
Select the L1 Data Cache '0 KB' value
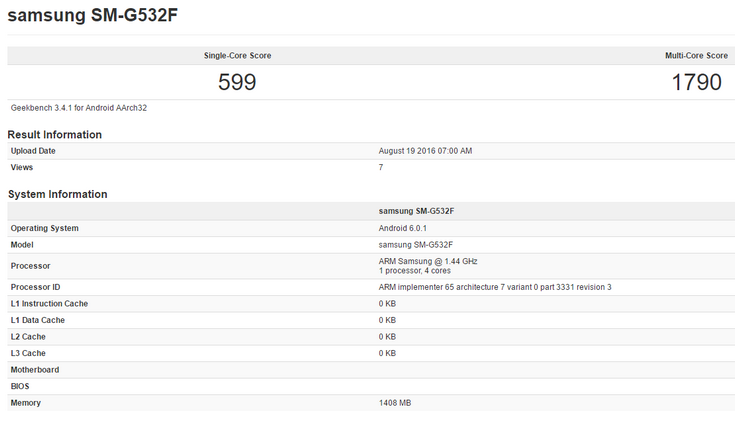coord(387,320)
